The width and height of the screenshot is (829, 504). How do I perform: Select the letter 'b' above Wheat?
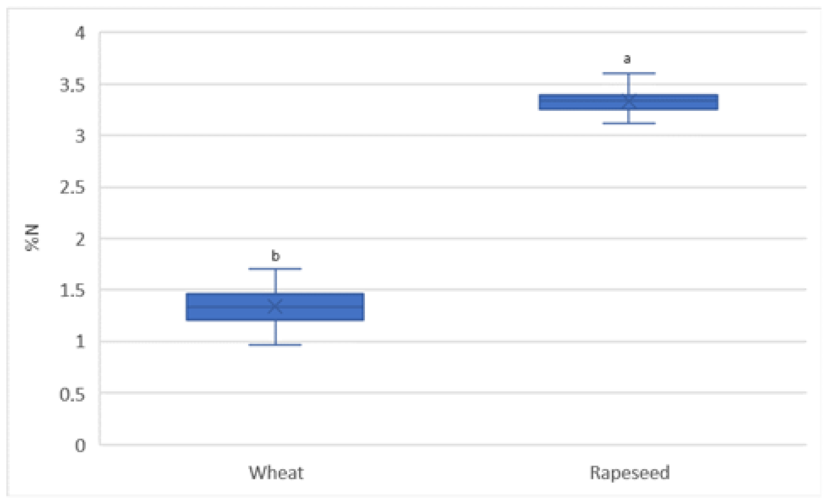point(275,256)
